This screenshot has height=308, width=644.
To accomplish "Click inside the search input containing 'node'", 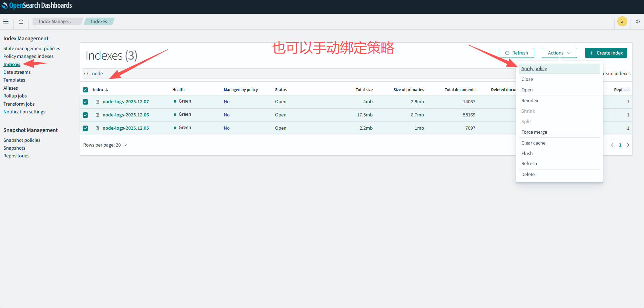I will pos(136,73).
